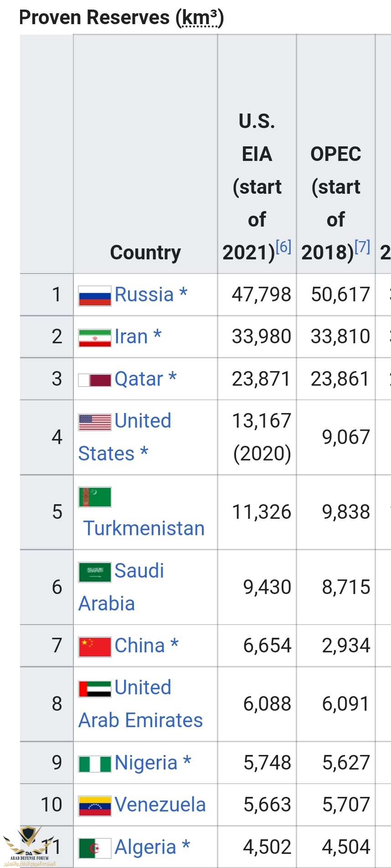Click the United States flag icon
Screen dimensions: 391x868
[x=95, y=422]
